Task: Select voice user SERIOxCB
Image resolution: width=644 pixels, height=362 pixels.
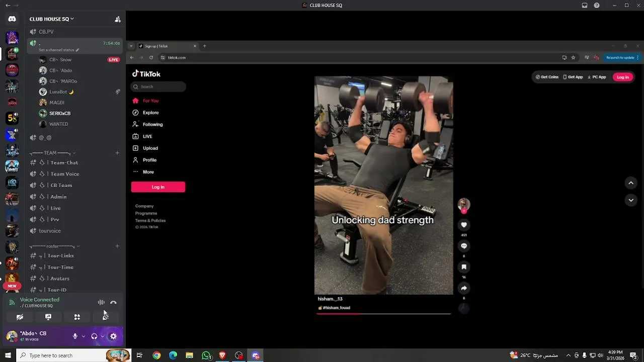Action: click(79, 113)
